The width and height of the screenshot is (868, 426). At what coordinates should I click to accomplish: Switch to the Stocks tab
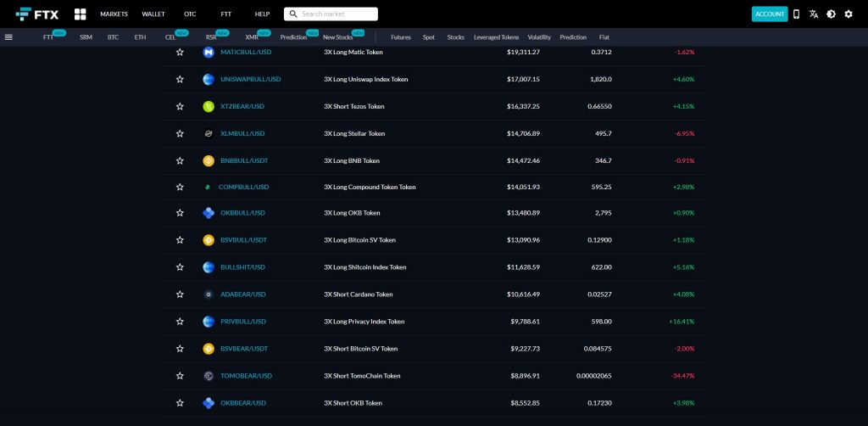[x=455, y=37]
